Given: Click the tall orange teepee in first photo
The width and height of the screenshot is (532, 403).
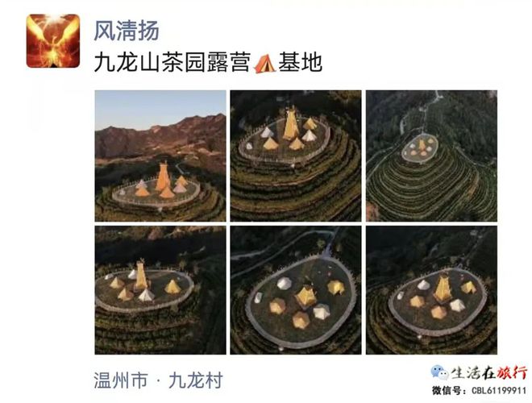Looking at the screenshot, I should point(163,177).
